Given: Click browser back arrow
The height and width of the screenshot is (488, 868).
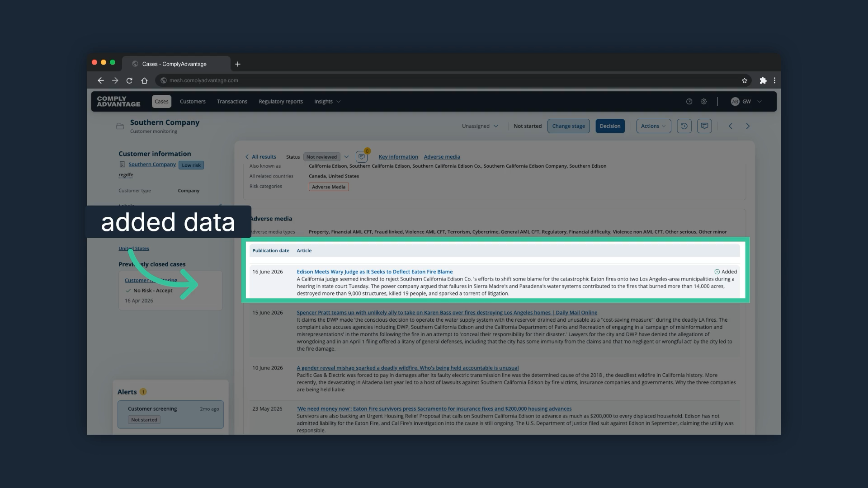Looking at the screenshot, I should (101, 80).
